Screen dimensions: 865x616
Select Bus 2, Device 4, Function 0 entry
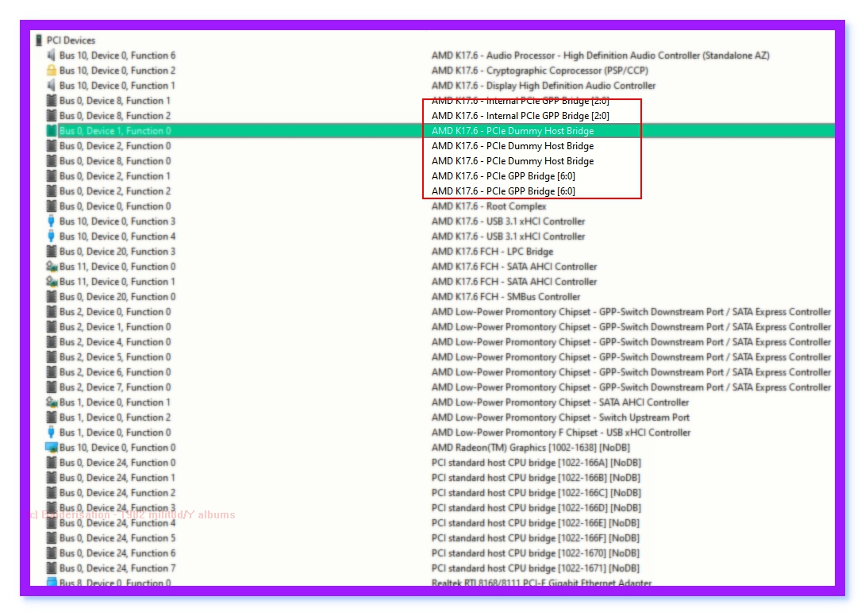coord(115,342)
